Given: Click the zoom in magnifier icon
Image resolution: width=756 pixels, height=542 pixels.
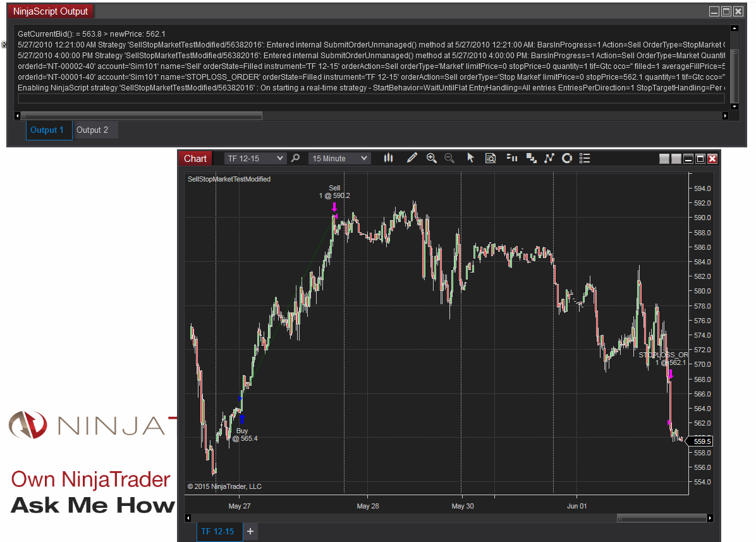Looking at the screenshot, I should point(432,158).
